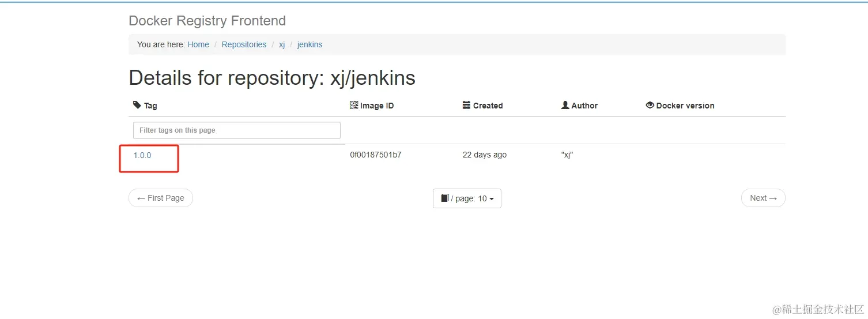This screenshot has height=319, width=868.
Task: Click the Docker Registry Frontend title
Action: pos(207,21)
